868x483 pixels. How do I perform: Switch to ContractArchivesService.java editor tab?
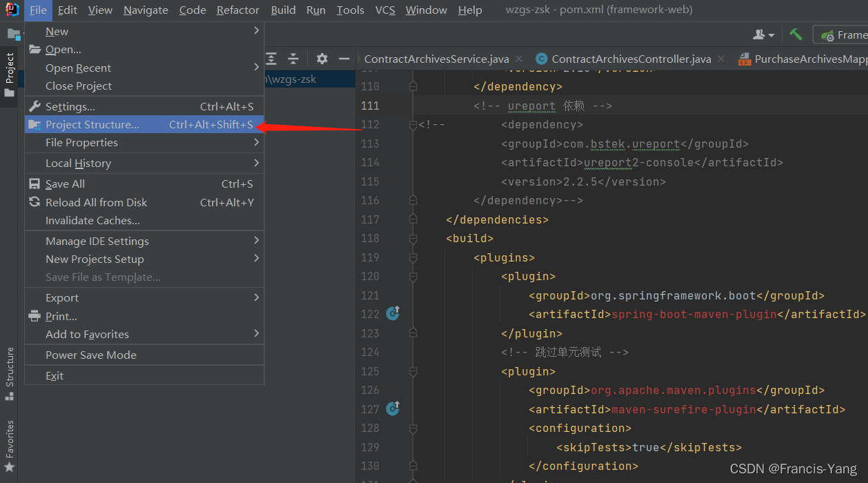click(442, 59)
